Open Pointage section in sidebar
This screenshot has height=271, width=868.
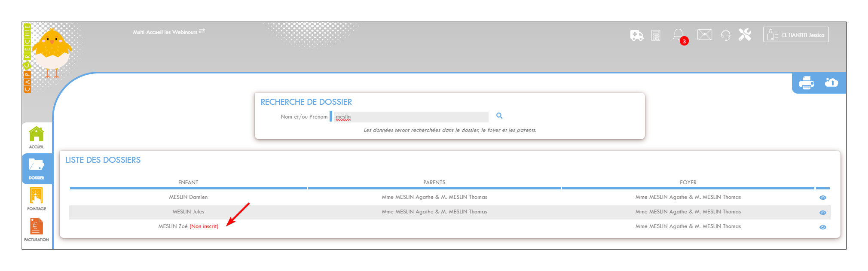37,199
